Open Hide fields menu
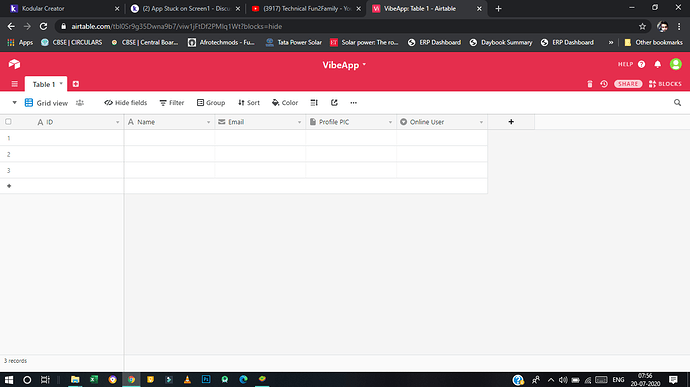The width and height of the screenshot is (690, 387). tap(125, 103)
